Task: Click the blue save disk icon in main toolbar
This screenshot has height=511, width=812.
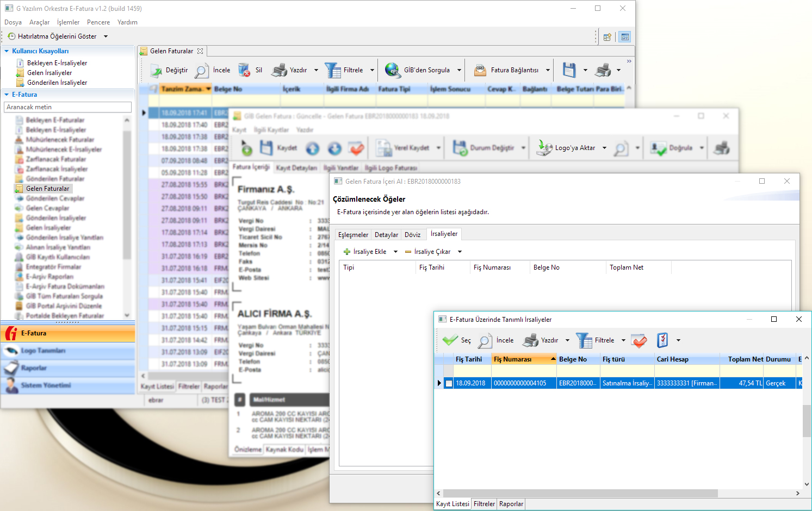Action: pos(569,70)
